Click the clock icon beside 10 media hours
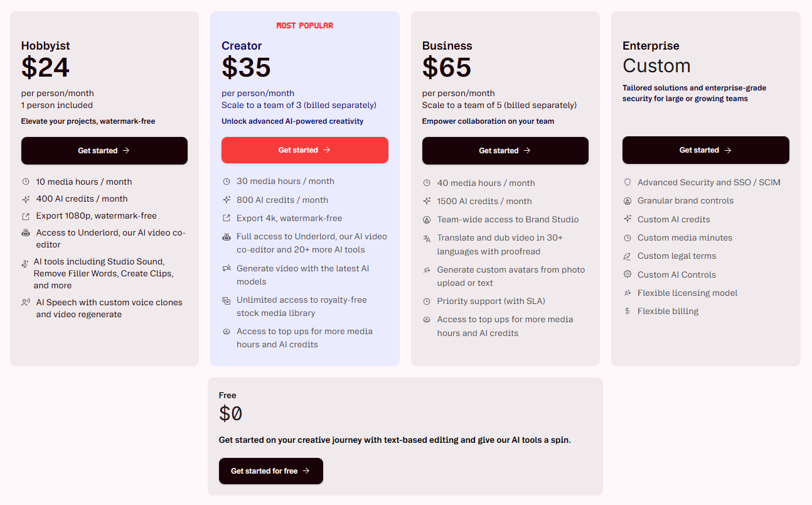Image resolution: width=812 pixels, height=505 pixels. 26,182
